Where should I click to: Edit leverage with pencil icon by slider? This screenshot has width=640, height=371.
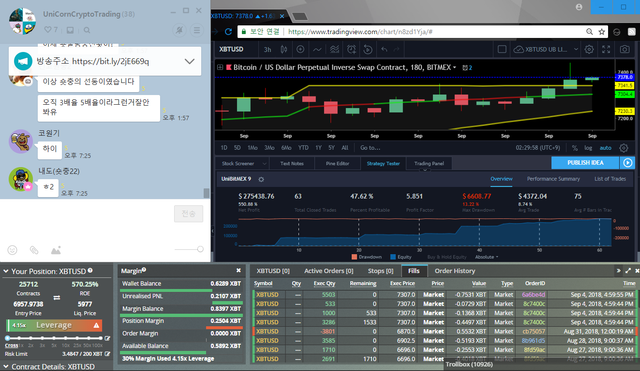[107, 338]
